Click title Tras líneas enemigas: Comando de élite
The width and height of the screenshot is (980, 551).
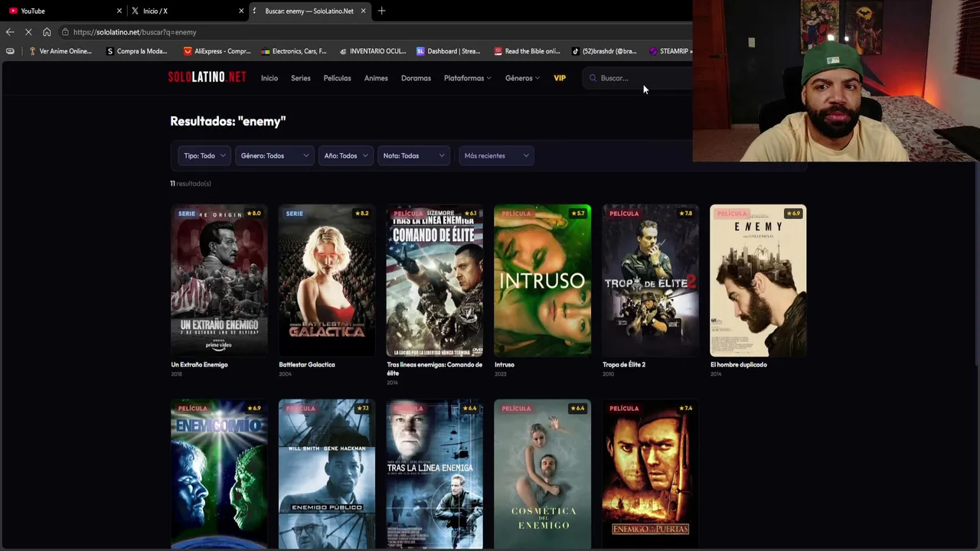coord(435,369)
